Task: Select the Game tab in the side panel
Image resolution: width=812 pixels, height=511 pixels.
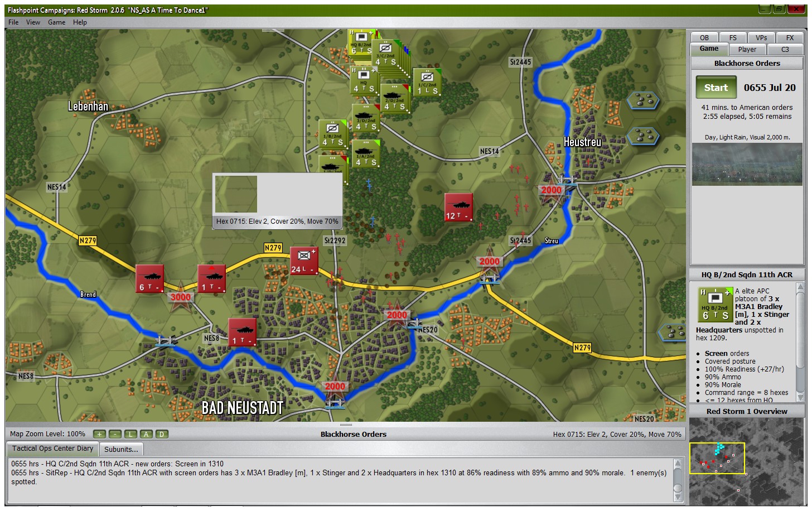Action: point(709,49)
